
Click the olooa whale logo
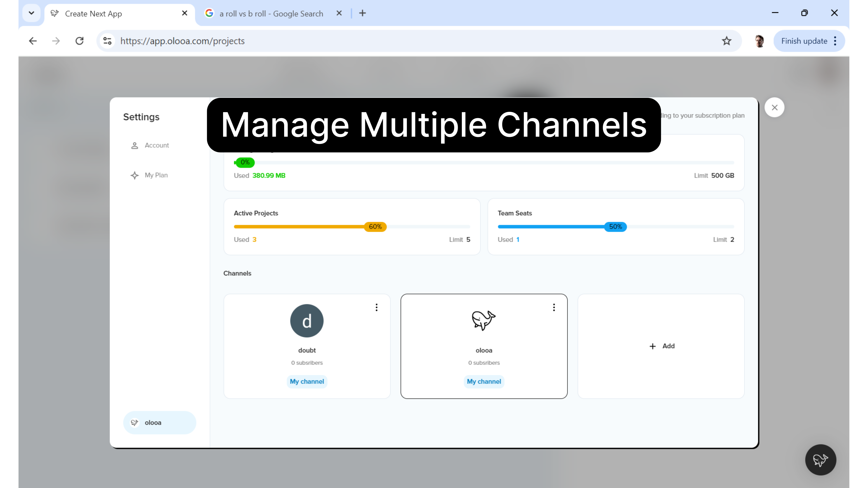(484, 320)
